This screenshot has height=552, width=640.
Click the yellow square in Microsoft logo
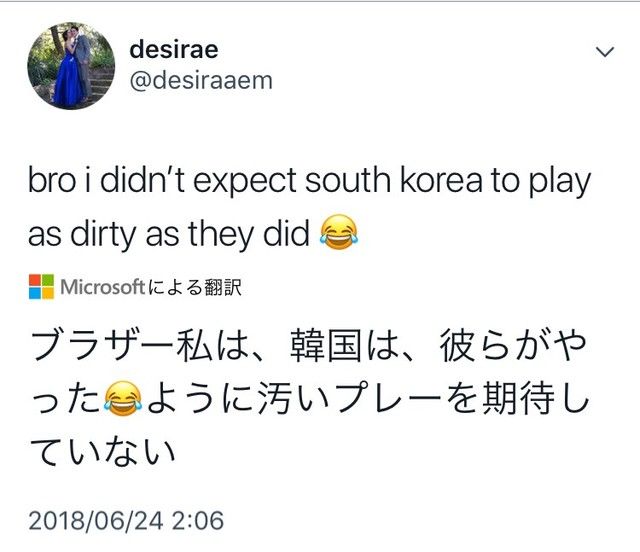click(48, 293)
